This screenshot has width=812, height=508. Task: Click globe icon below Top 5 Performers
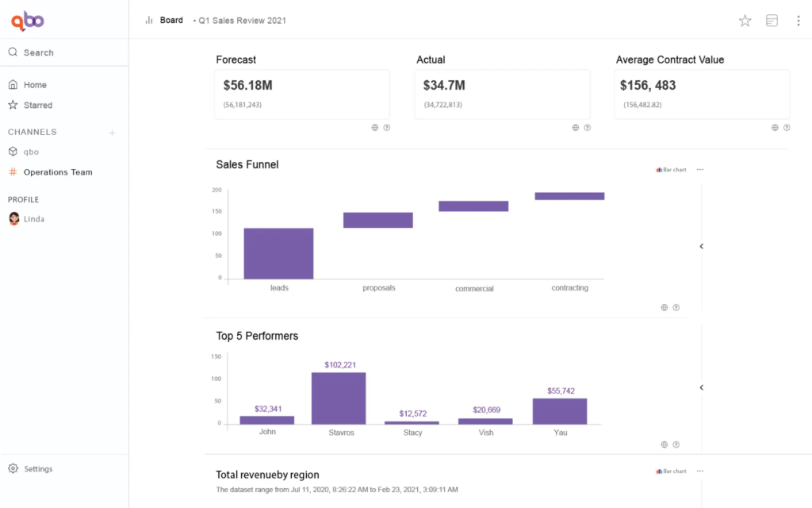click(665, 444)
